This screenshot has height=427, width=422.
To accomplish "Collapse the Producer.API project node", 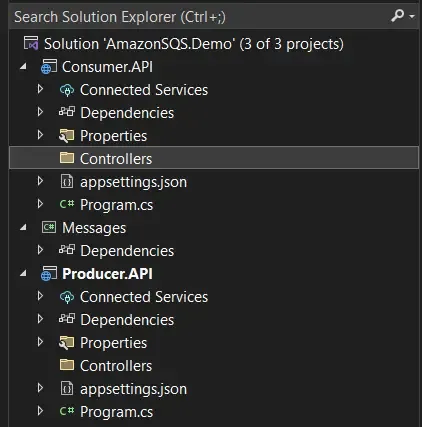I will click(x=23, y=274).
